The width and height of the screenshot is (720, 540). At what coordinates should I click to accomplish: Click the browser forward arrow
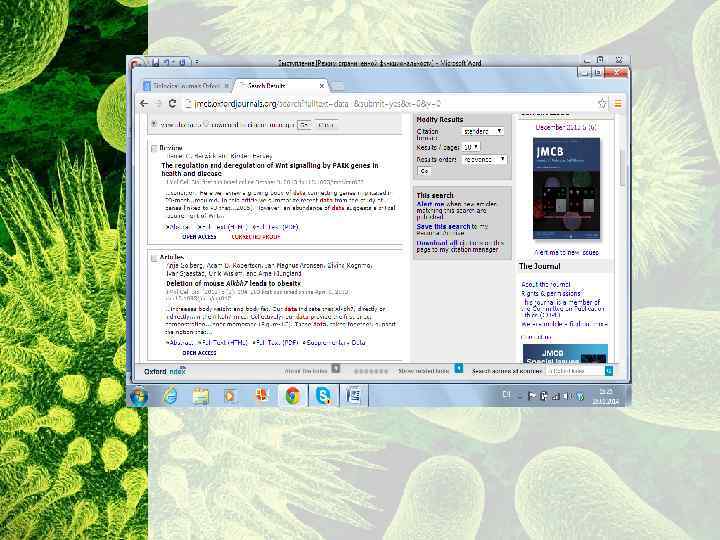pyautogui.click(x=158, y=104)
